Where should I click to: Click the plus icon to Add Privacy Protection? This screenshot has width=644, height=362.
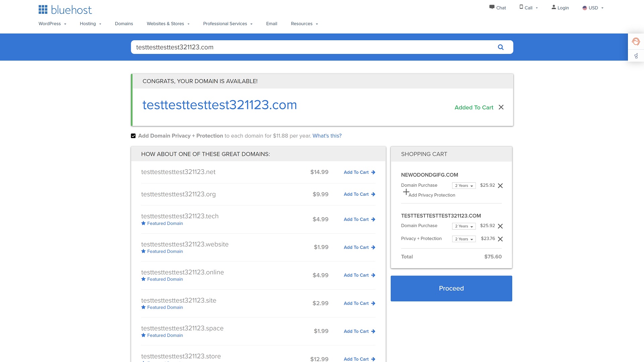coord(406,192)
